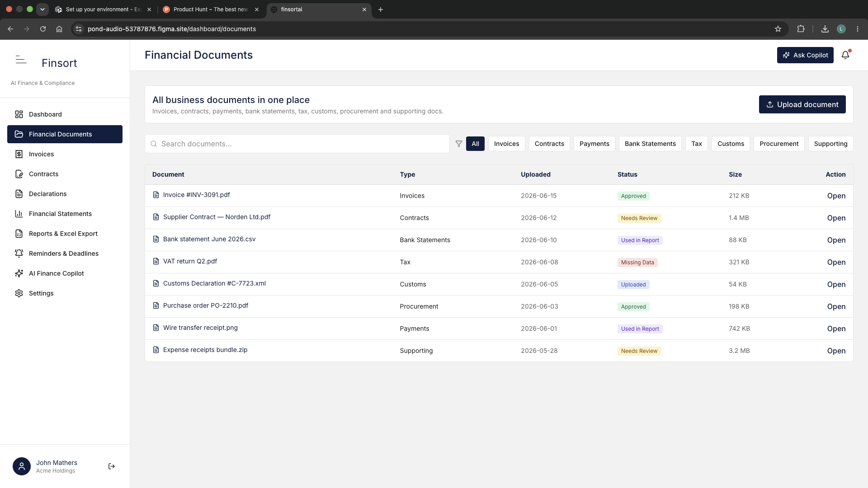
Task: Click the Uploaded column header
Action: point(535,174)
